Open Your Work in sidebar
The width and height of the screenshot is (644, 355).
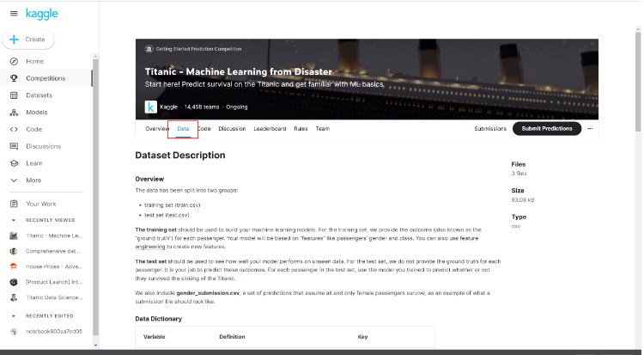[x=40, y=204]
